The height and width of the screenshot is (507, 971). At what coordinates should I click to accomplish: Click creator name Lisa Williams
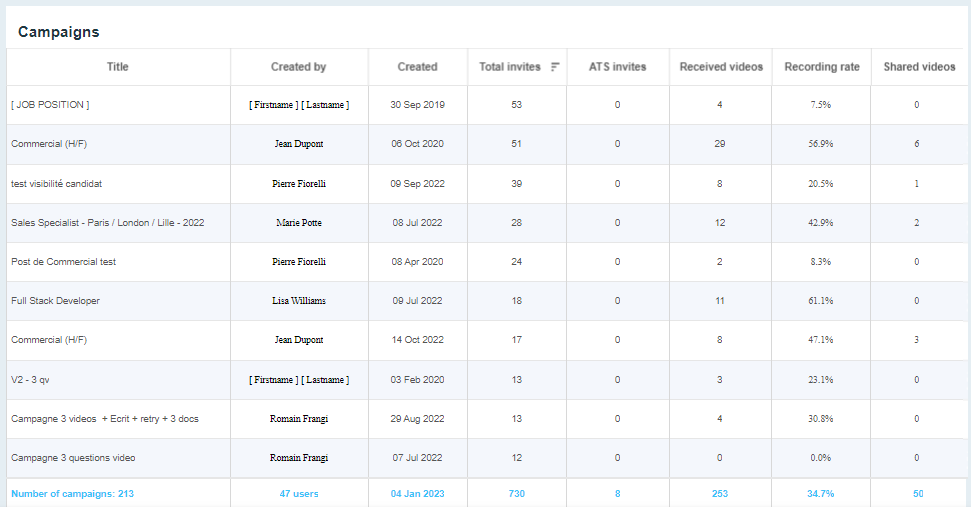(298, 301)
